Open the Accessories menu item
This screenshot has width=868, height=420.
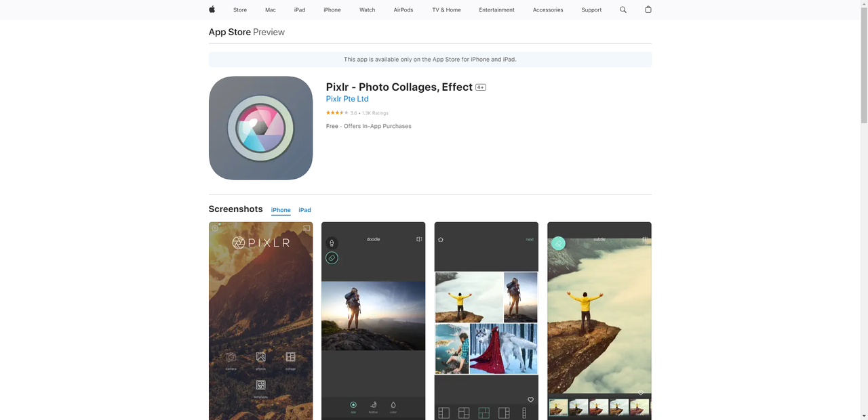coord(548,10)
